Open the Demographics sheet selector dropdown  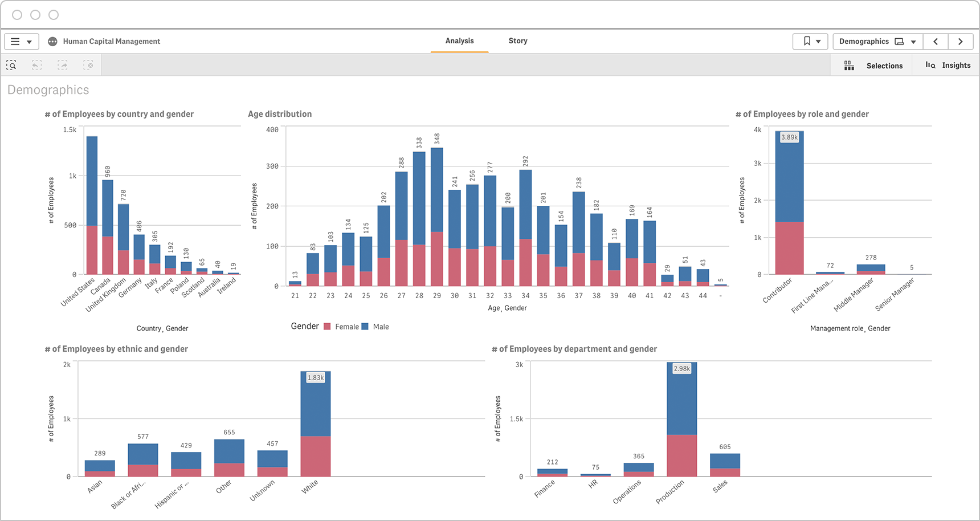(x=877, y=42)
